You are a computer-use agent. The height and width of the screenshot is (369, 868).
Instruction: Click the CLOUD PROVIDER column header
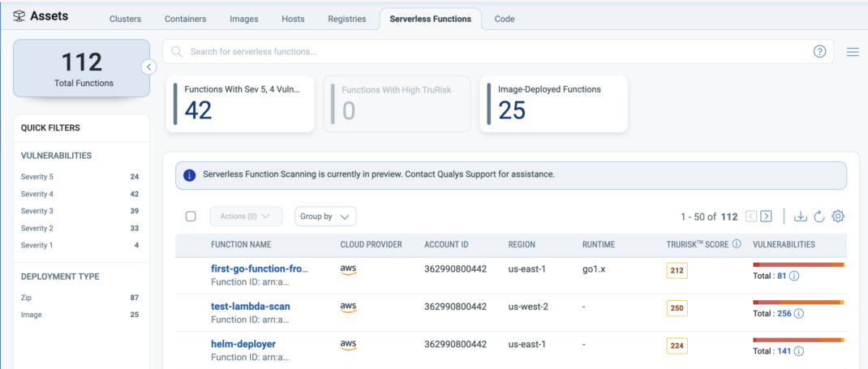(x=371, y=245)
